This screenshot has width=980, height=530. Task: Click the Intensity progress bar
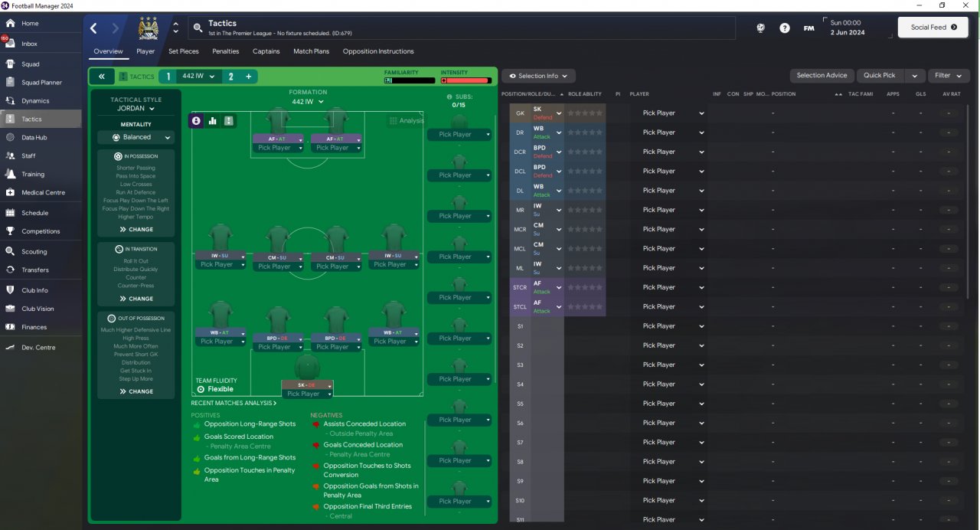pyautogui.click(x=465, y=80)
